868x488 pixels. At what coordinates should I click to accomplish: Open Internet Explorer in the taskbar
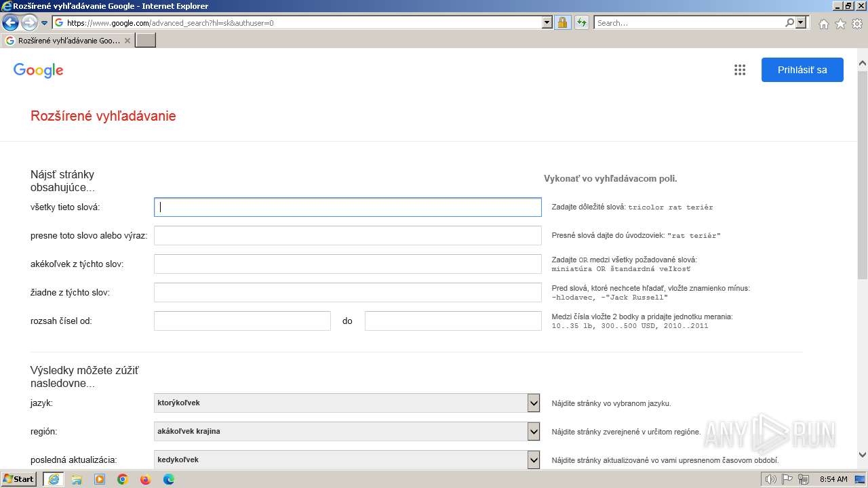click(54, 479)
